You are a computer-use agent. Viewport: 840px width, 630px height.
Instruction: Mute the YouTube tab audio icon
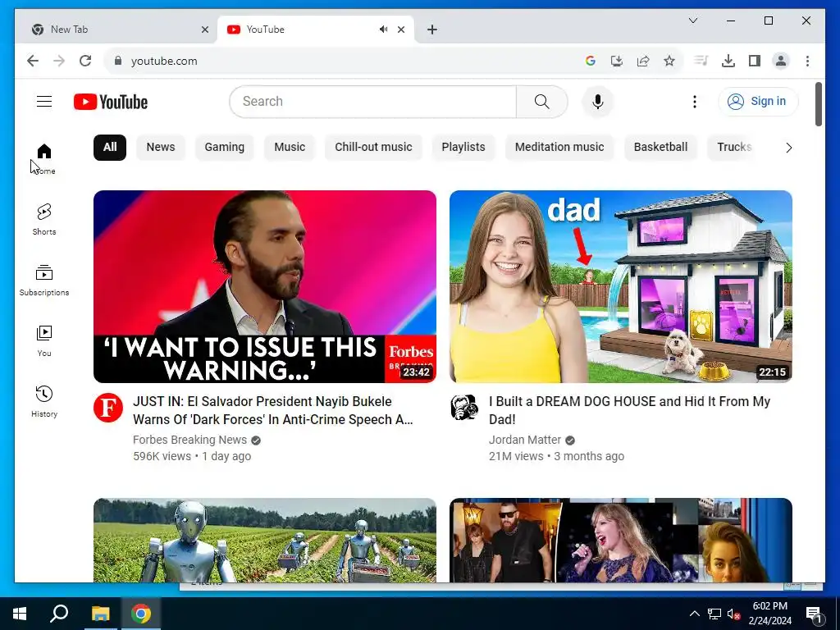click(384, 30)
